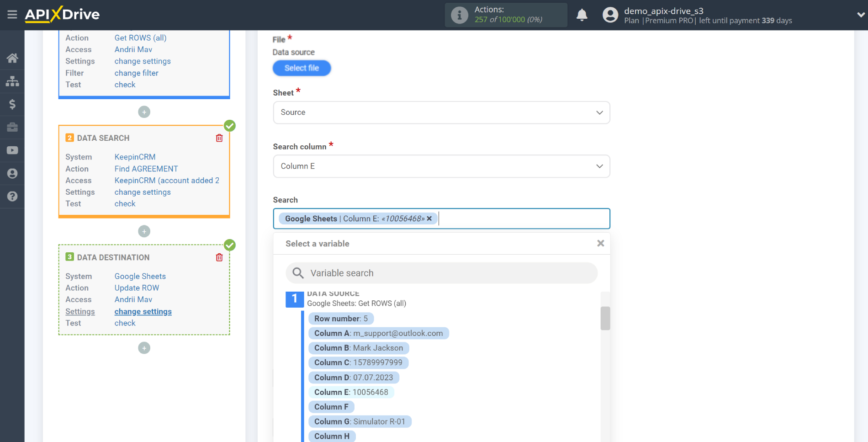The height and width of the screenshot is (442, 868).
Task: Click check link in Data Destination block
Action: [125, 323]
